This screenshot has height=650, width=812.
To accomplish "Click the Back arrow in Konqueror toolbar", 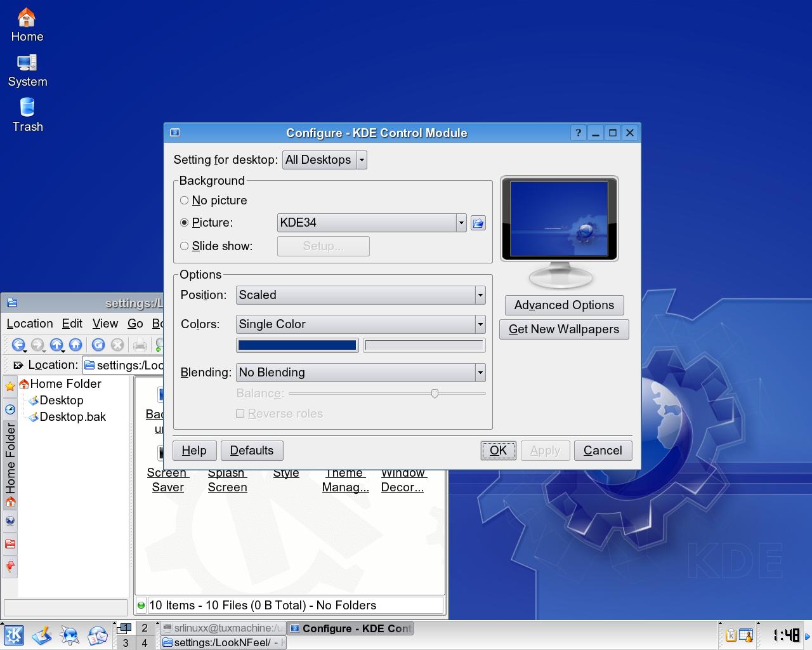I will (18, 345).
